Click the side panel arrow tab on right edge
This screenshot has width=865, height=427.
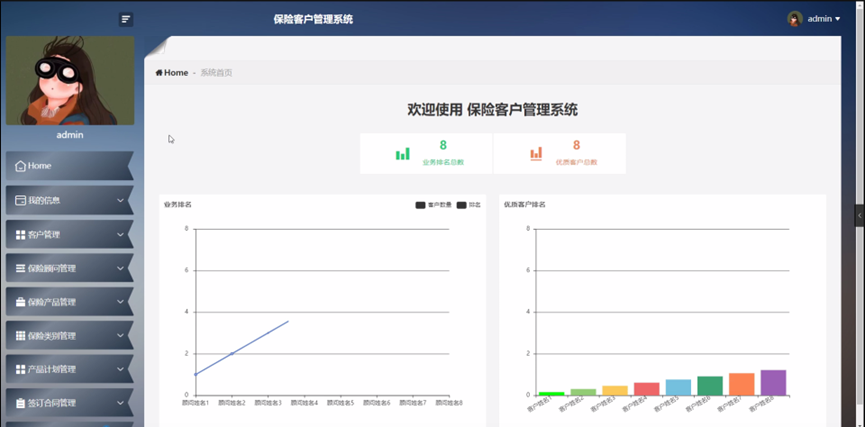(859, 215)
